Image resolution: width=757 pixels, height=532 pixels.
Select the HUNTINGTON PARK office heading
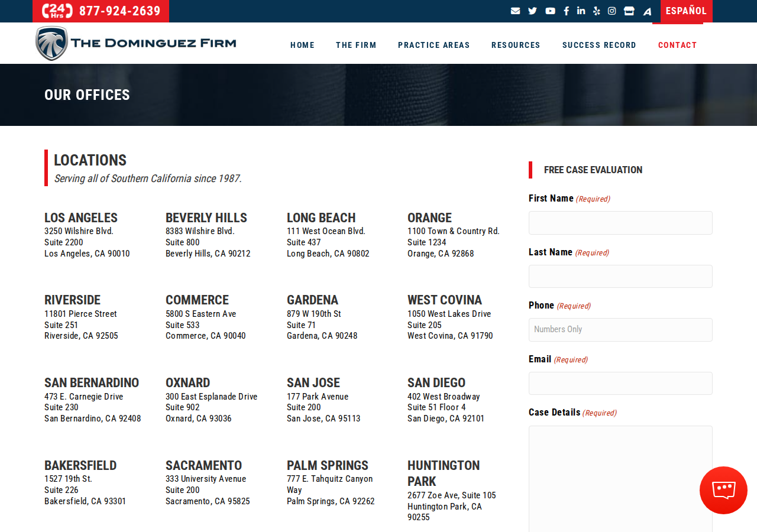point(444,473)
